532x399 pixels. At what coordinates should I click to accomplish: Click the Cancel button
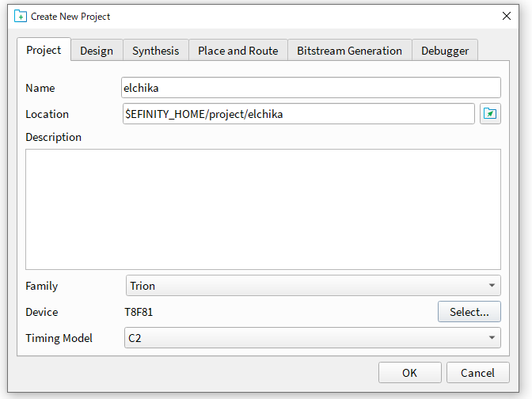(477, 373)
